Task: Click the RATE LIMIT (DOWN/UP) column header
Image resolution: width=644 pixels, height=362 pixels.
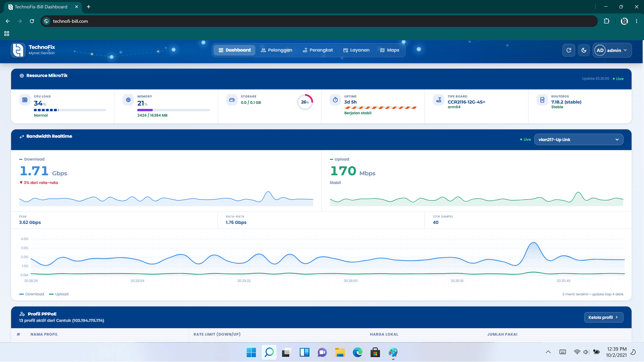Action: [x=217, y=335]
